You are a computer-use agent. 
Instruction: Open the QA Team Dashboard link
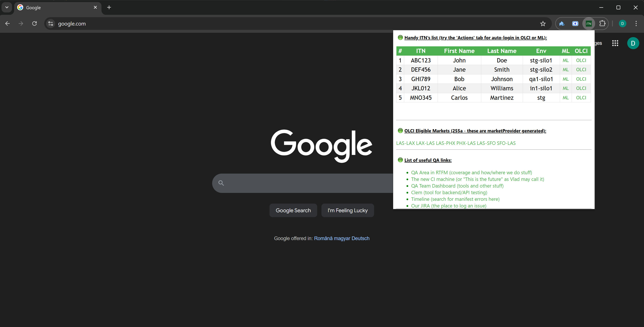457,186
